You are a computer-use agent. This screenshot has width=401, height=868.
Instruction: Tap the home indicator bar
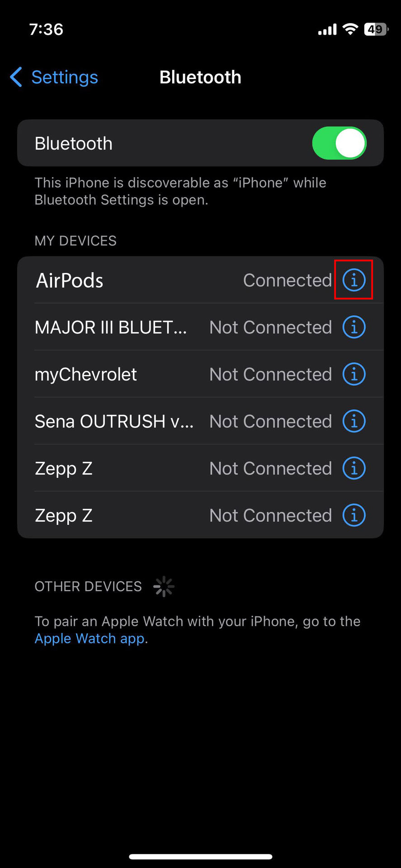pos(200,856)
